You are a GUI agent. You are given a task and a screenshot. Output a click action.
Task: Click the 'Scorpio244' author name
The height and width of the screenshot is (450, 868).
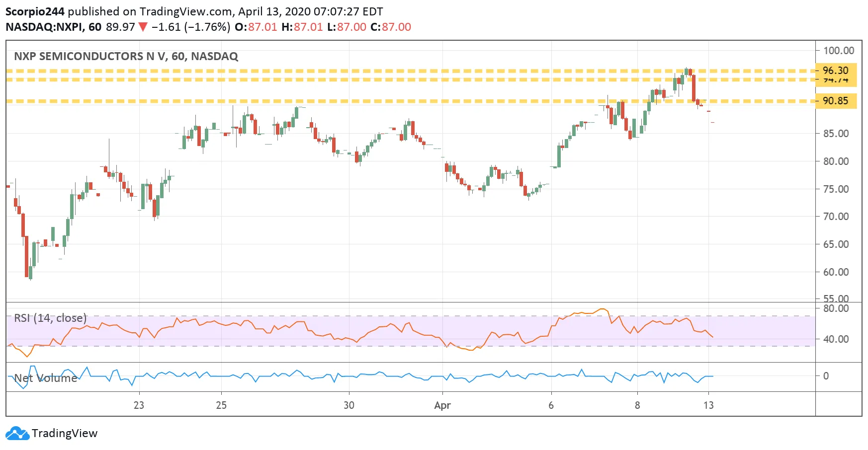pyautogui.click(x=35, y=11)
